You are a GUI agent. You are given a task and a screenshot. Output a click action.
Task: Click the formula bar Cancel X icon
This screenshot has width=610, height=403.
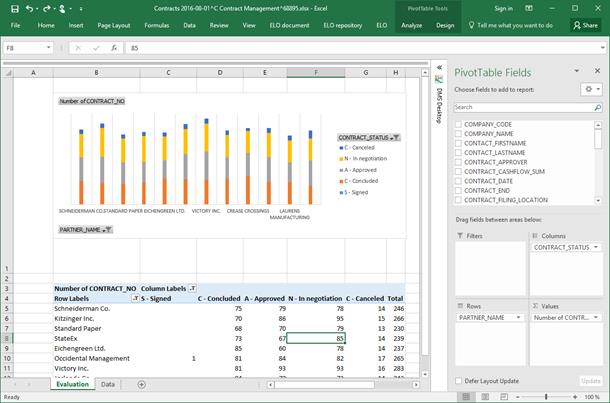click(78, 48)
